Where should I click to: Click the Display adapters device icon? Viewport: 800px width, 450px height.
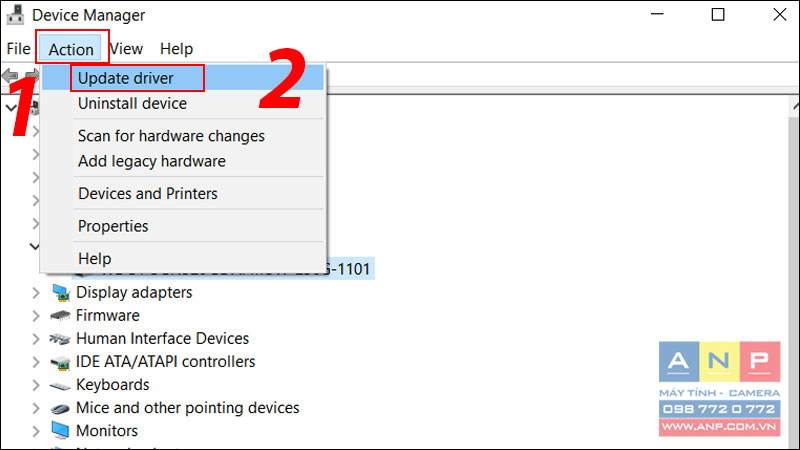click(x=61, y=292)
